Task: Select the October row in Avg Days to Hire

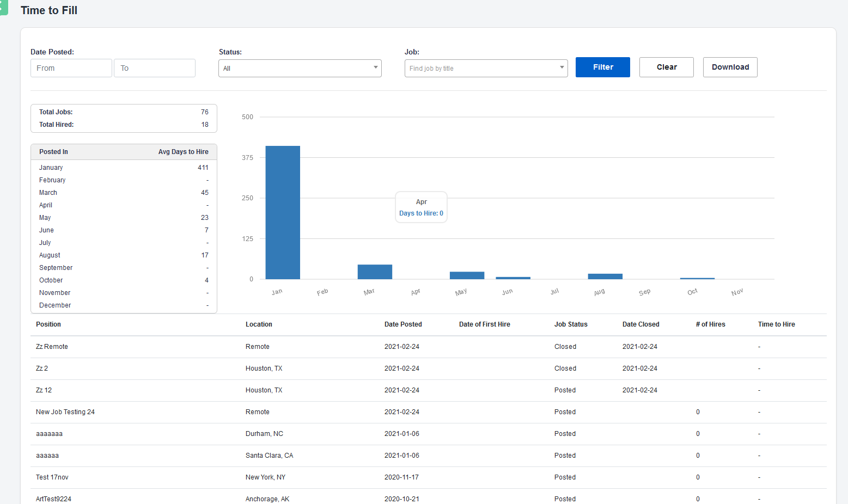Action: point(51,280)
